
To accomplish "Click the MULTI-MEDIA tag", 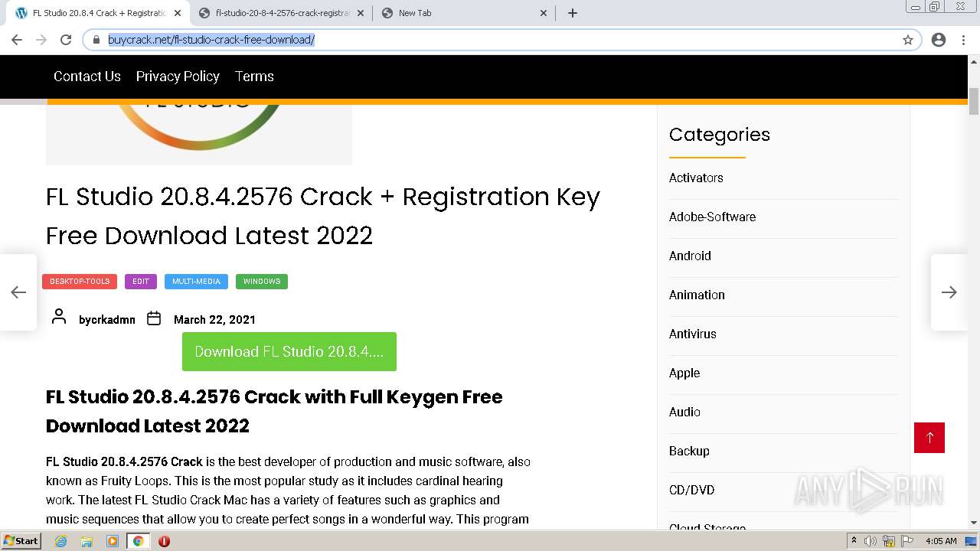I will coord(196,282).
